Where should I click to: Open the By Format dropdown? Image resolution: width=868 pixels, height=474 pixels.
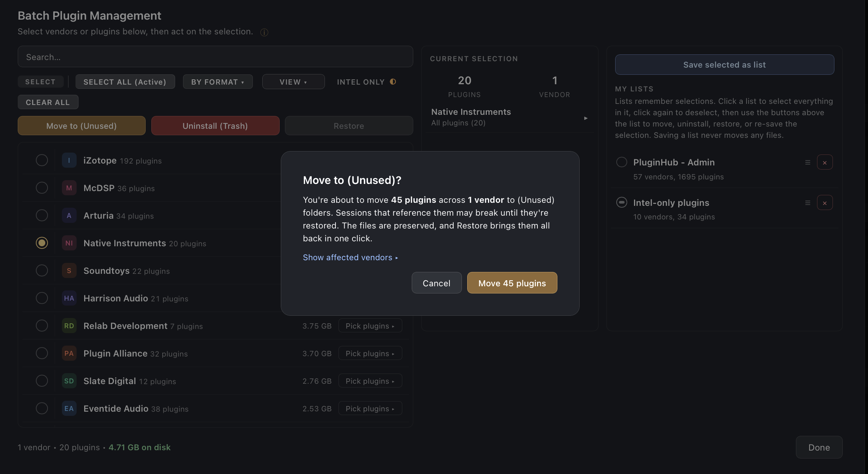218,82
